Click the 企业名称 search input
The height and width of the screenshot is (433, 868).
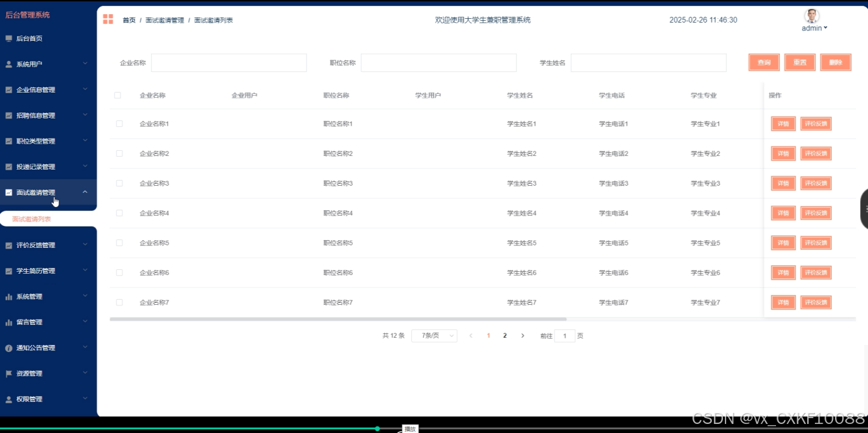(229, 63)
